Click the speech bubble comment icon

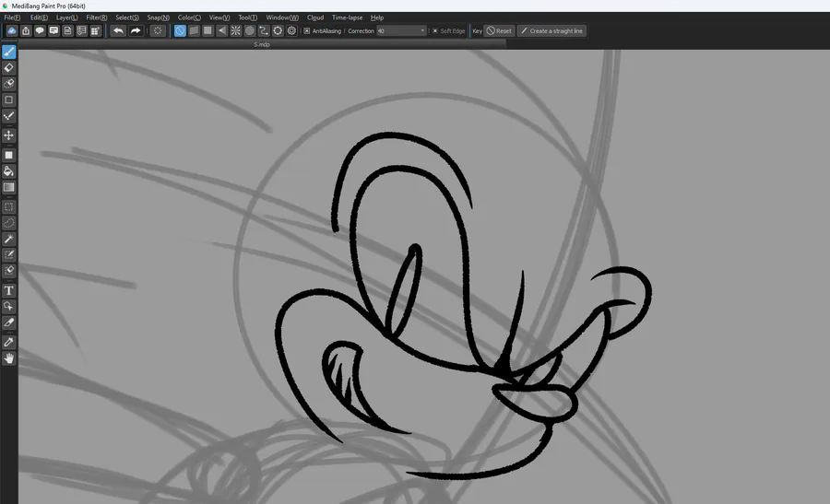pyautogui.click(x=40, y=30)
